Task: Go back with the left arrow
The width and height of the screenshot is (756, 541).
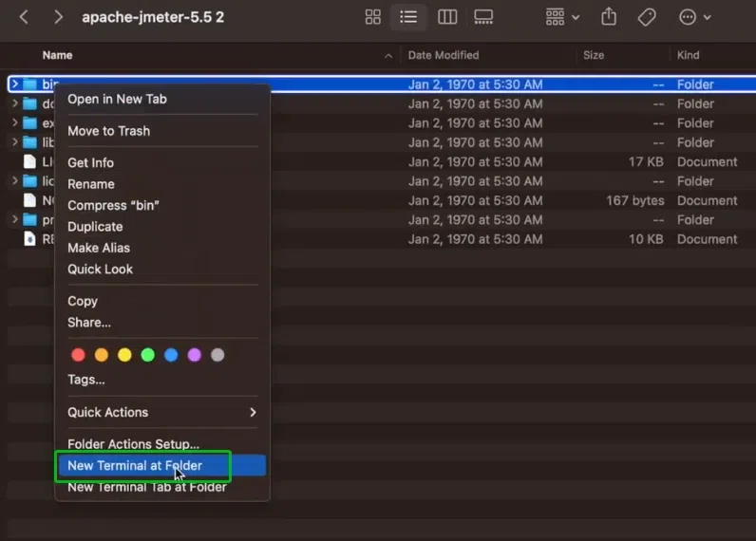Action: click(x=24, y=17)
